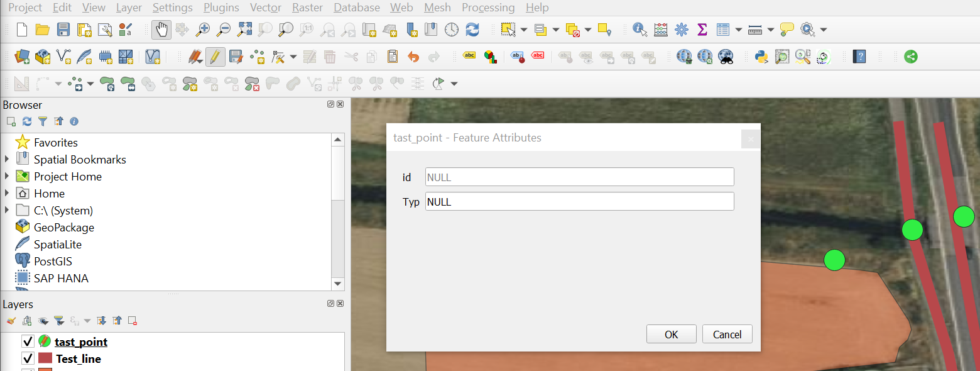Image resolution: width=980 pixels, height=371 pixels.
Task: Click the Refresh icon in Browser panel
Action: (27, 121)
